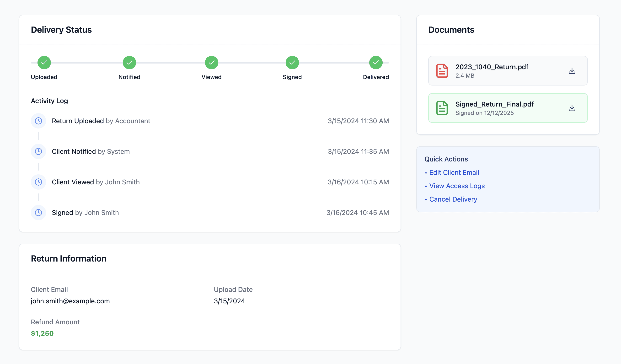Click the Delivered step checkmark
Screen dimensions: 621x364
[375, 63]
